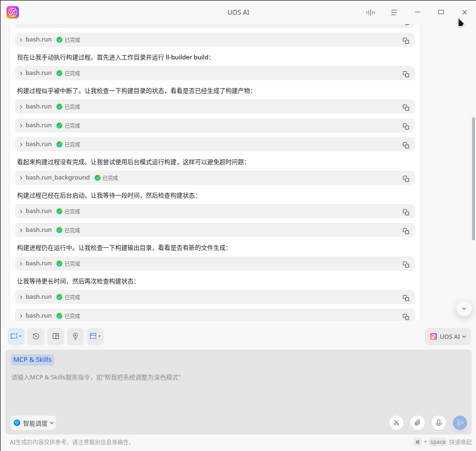Attach a file with the paperclip icon
The width and height of the screenshot is (476, 451).
[418, 423]
